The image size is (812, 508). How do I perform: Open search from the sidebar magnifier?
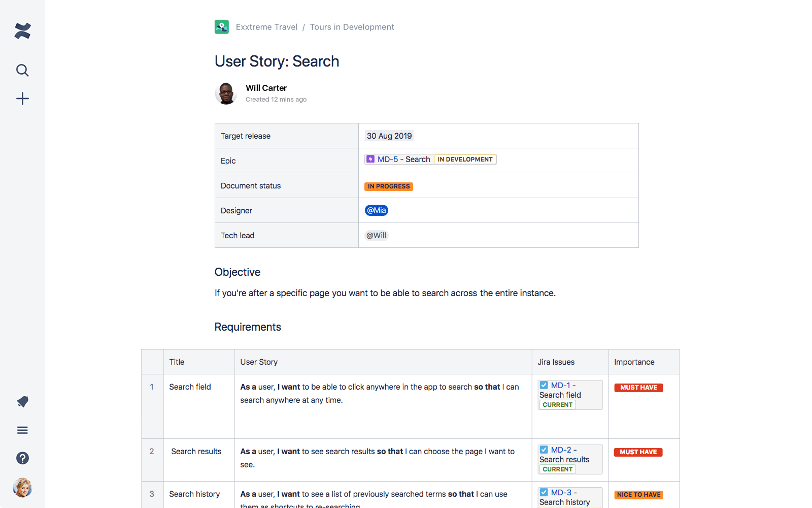22,70
